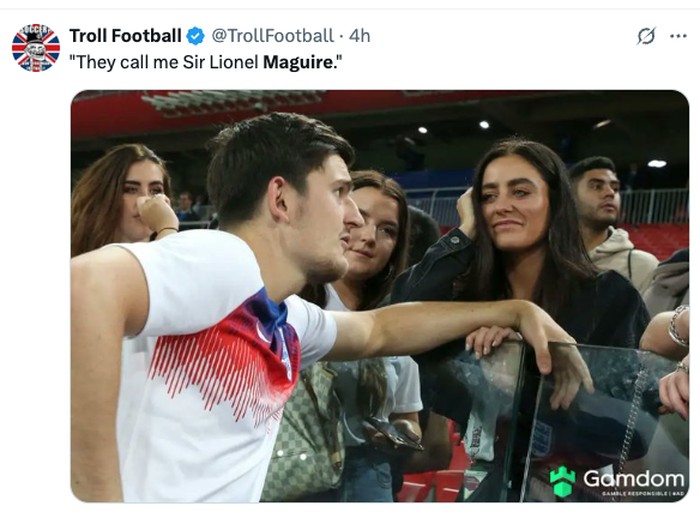Open the Troll Football display name
700x518 pixels.
[125, 36]
